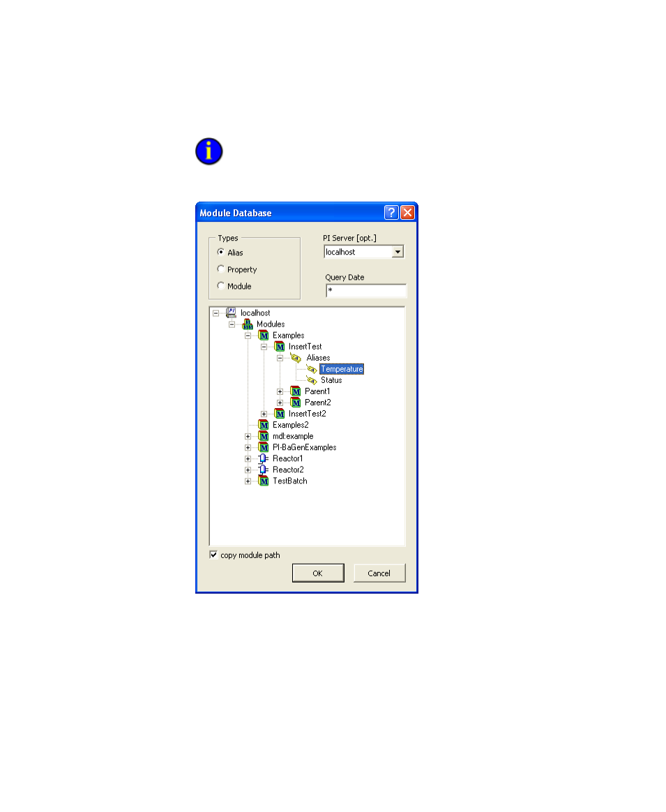Select the Parent2 label in tree
The image size is (666, 812).
pos(317,403)
